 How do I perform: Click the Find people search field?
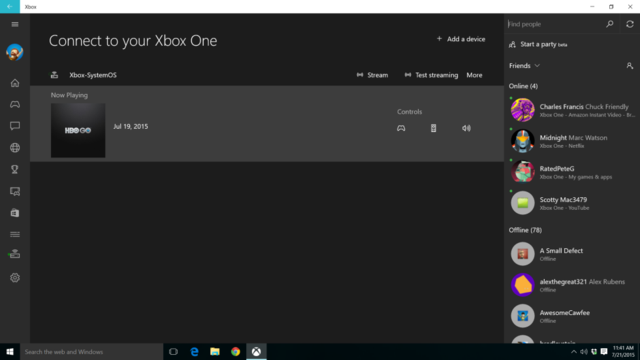pos(554,24)
